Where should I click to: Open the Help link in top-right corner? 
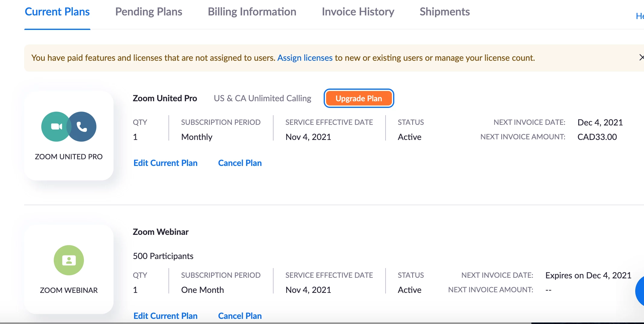639,16
